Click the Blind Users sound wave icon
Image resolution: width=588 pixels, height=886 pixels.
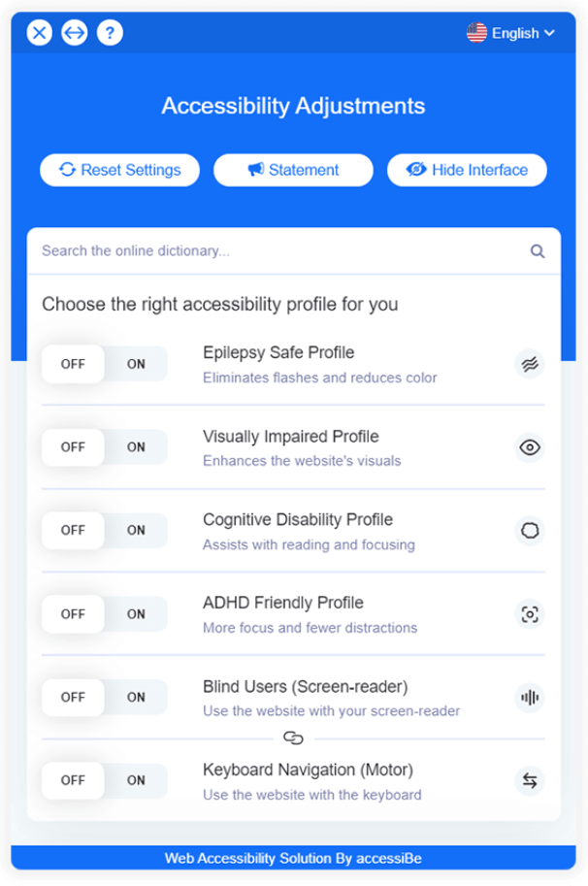[529, 698]
